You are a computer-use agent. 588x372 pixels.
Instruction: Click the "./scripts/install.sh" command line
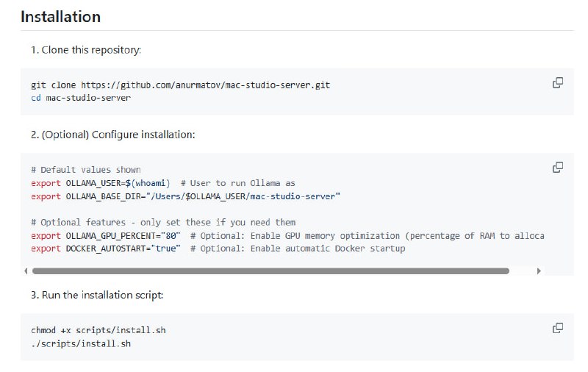click(x=81, y=343)
